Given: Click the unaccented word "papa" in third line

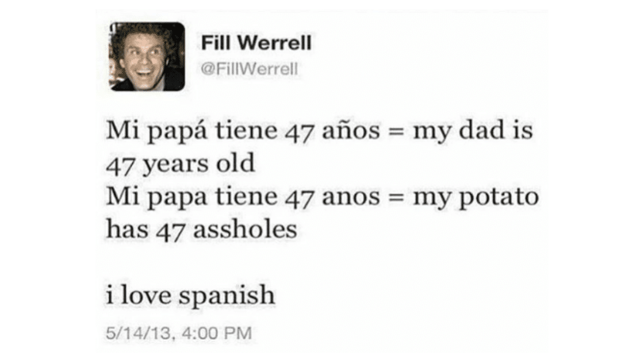Looking at the screenshot, I should tap(177, 198).
